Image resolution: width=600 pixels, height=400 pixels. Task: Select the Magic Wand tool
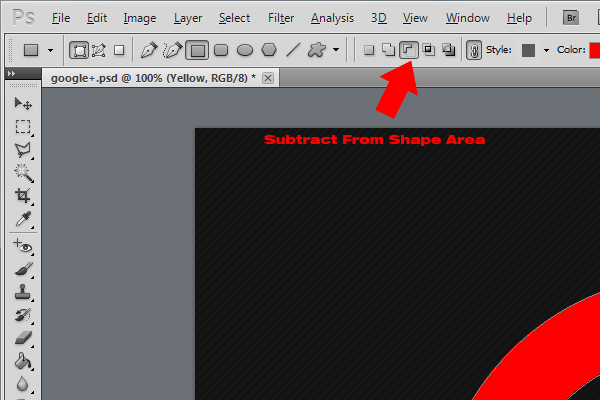[23, 173]
